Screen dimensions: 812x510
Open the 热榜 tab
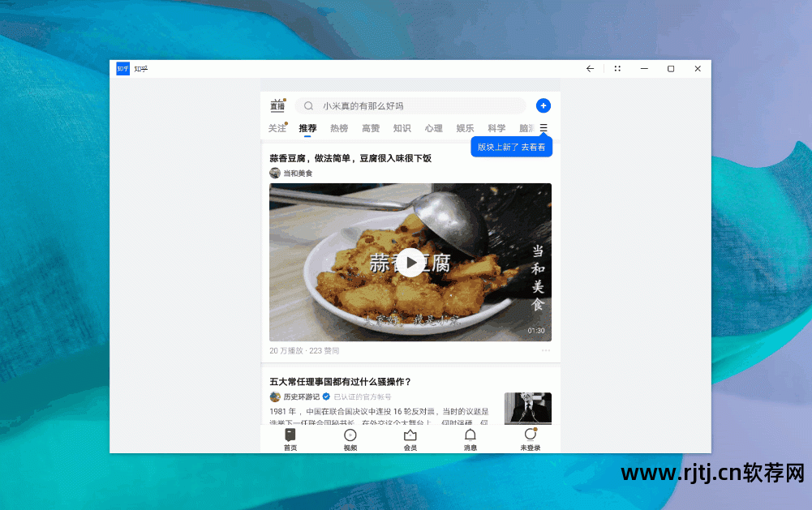point(339,128)
